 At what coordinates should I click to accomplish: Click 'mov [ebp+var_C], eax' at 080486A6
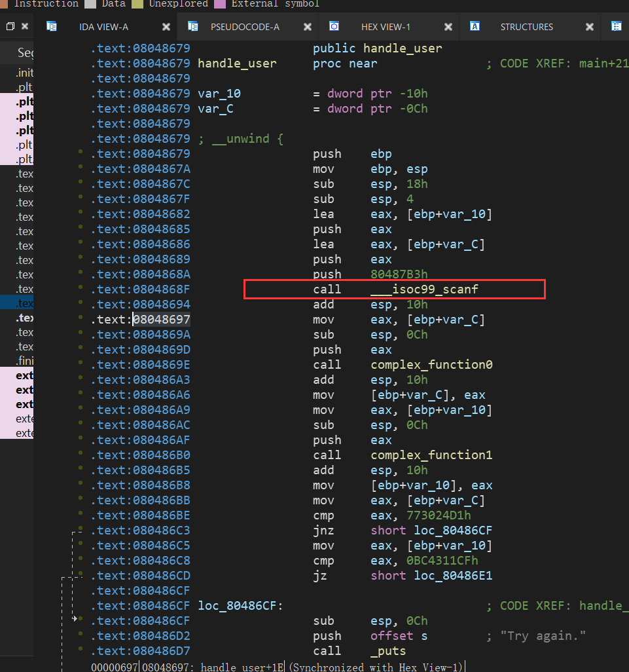pyautogui.click(x=399, y=395)
